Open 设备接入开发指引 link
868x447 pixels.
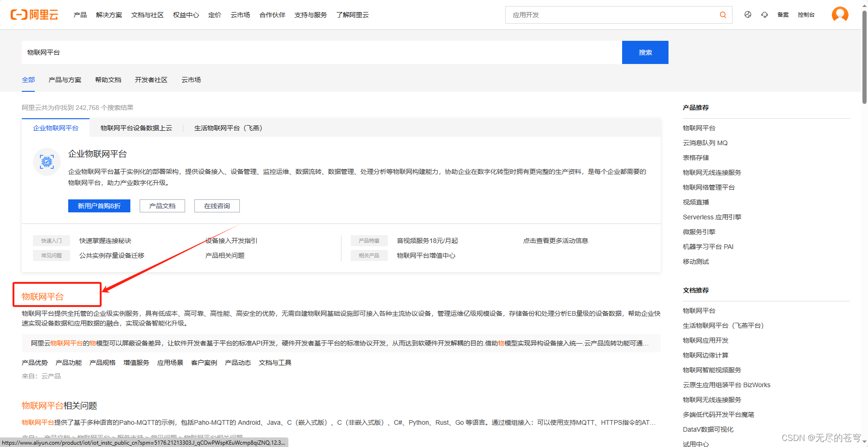(x=231, y=241)
